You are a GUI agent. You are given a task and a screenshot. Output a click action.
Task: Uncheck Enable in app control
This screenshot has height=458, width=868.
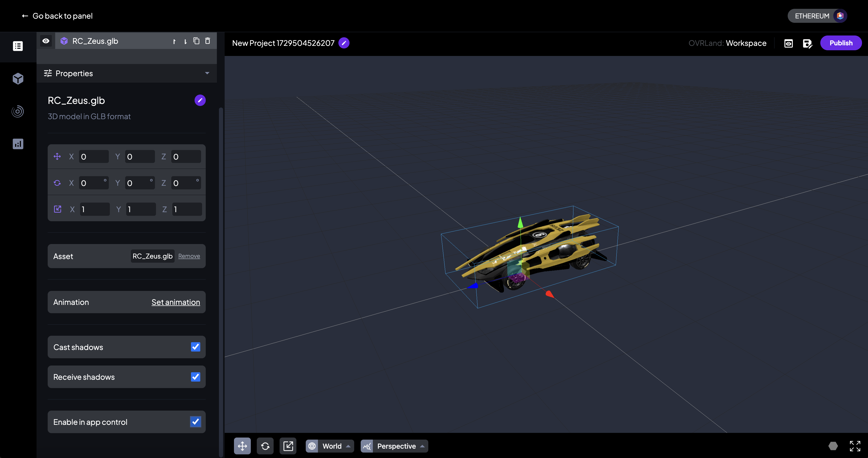[x=195, y=422]
